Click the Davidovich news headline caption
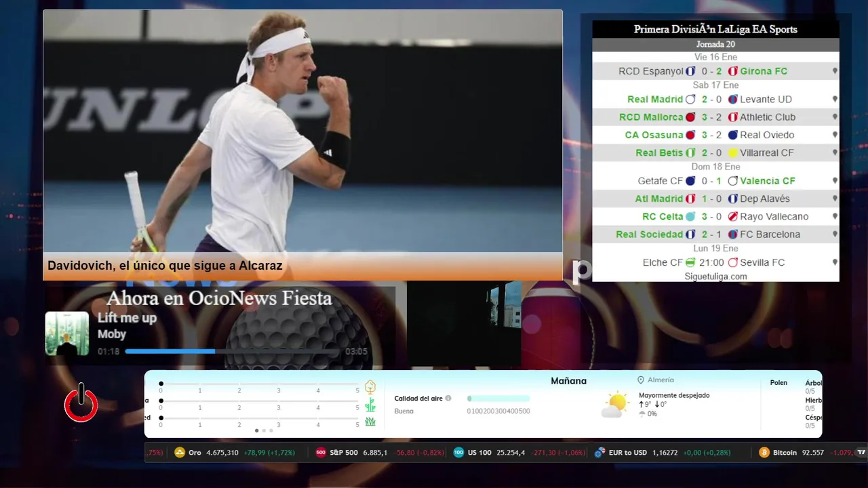868x488 pixels. tap(165, 266)
